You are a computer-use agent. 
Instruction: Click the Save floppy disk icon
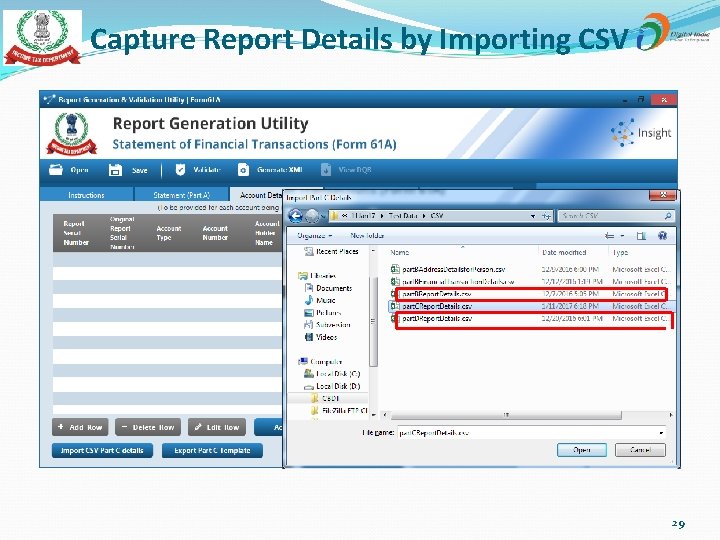click(x=115, y=170)
